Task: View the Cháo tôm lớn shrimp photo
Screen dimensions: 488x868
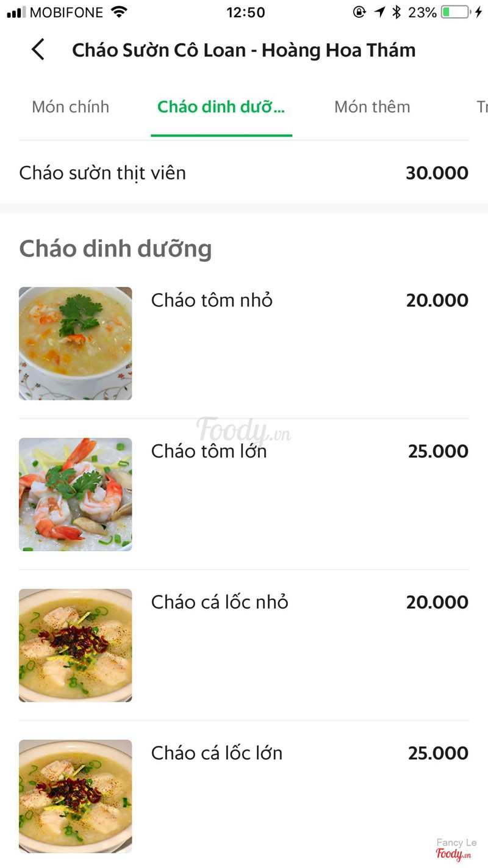Action: click(76, 494)
